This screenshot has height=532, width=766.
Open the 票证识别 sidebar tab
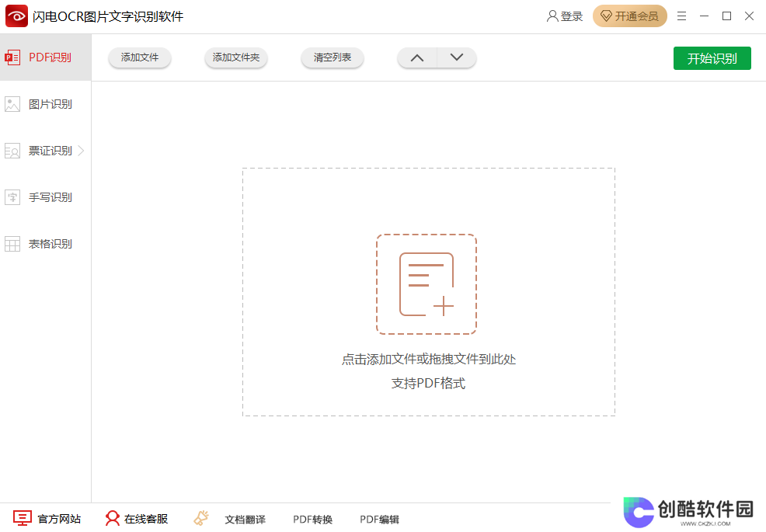[45, 151]
